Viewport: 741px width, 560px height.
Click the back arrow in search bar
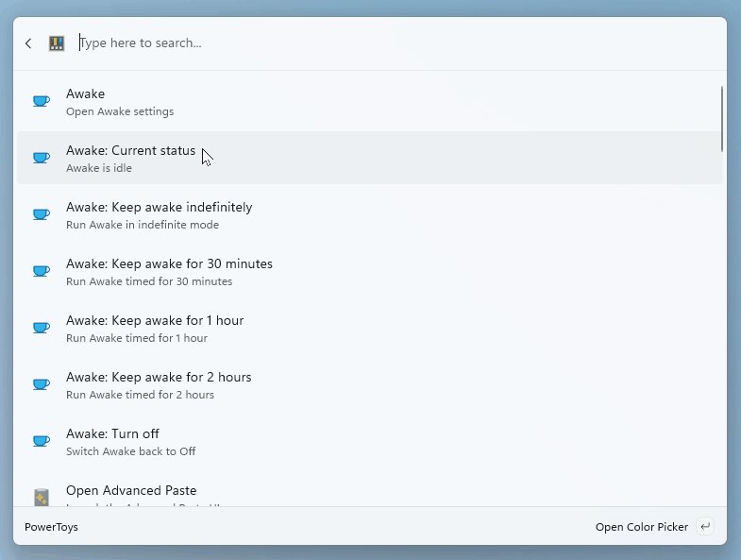[28, 43]
